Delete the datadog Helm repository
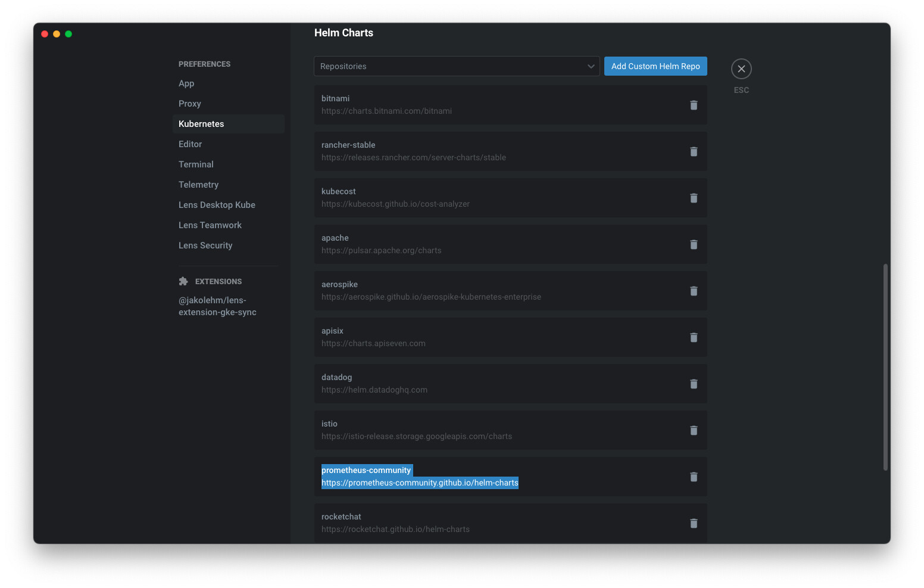Screen dimensions: 924x588 pyautogui.click(x=694, y=384)
